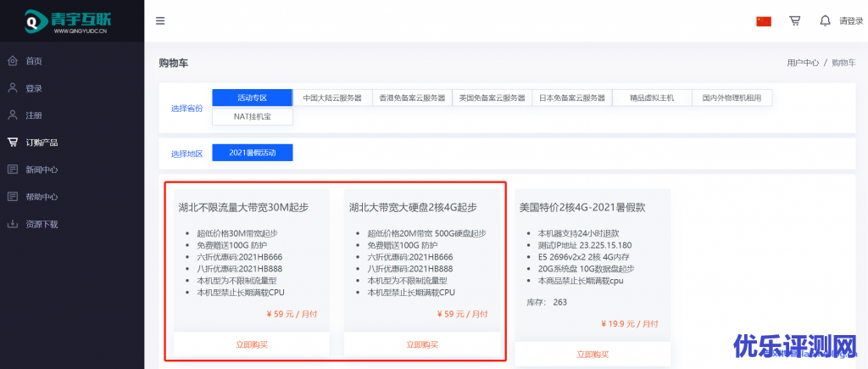This screenshot has height=369, width=868.
Task: Select the 活动专区 category tab
Action: click(252, 98)
